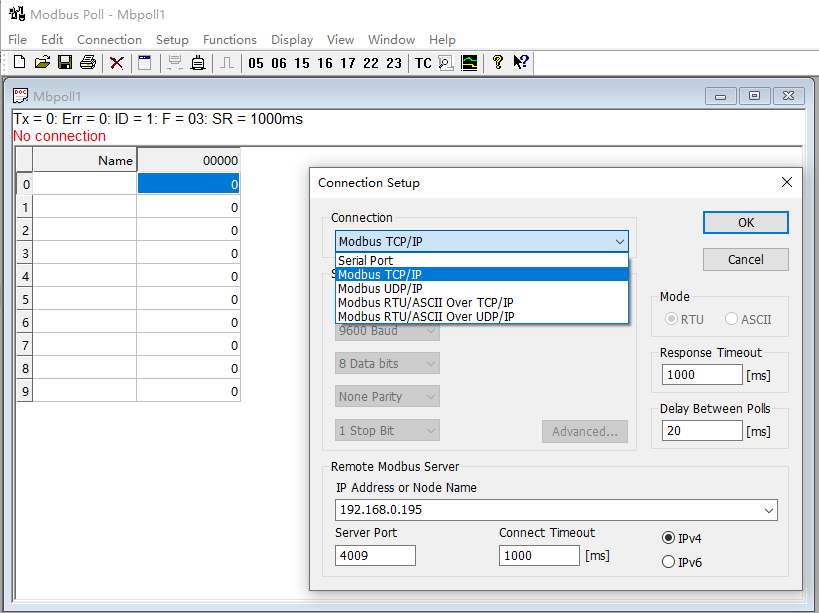
Task: Click the Mbpoll1 child window document icon
Action: point(20,96)
